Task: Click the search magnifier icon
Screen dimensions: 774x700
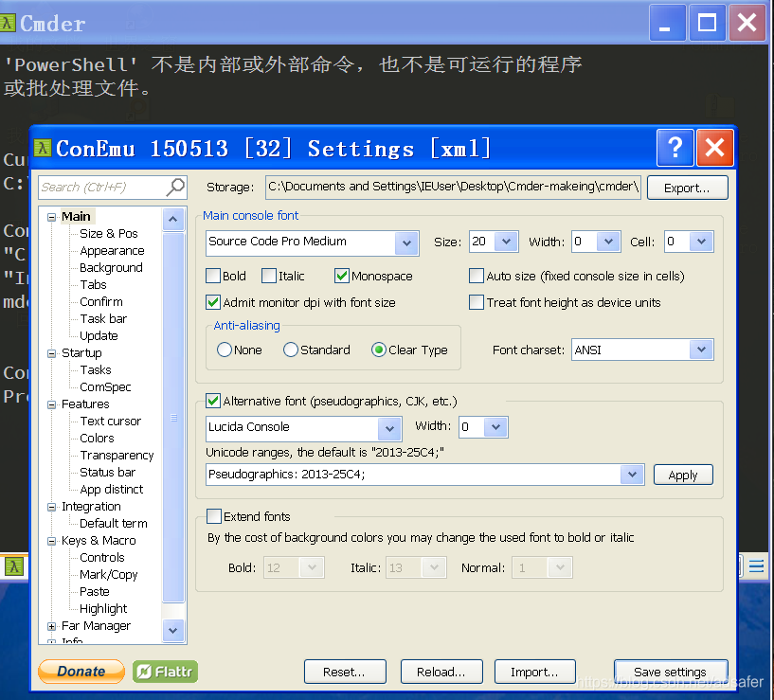Action: tap(175, 188)
